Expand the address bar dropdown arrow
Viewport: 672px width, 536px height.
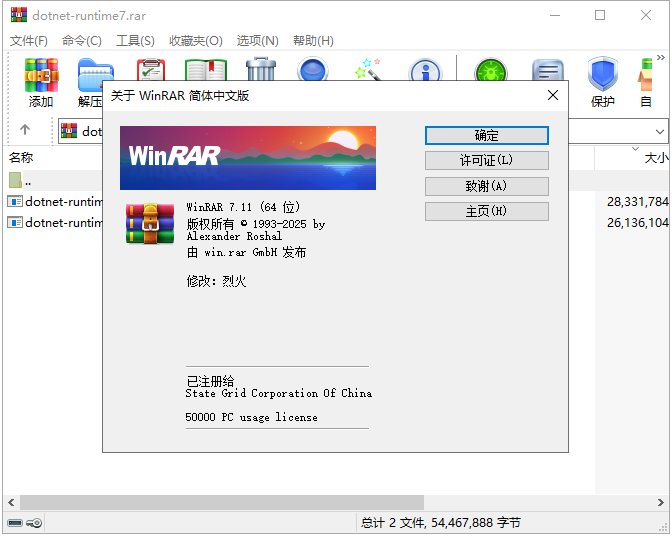(x=660, y=132)
